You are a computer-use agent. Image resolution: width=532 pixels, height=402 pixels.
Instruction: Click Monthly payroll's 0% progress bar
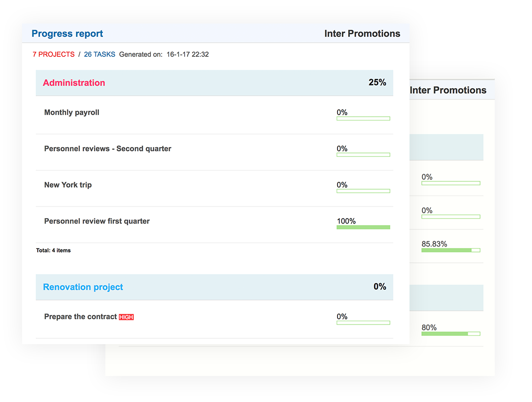tap(363, 118)
